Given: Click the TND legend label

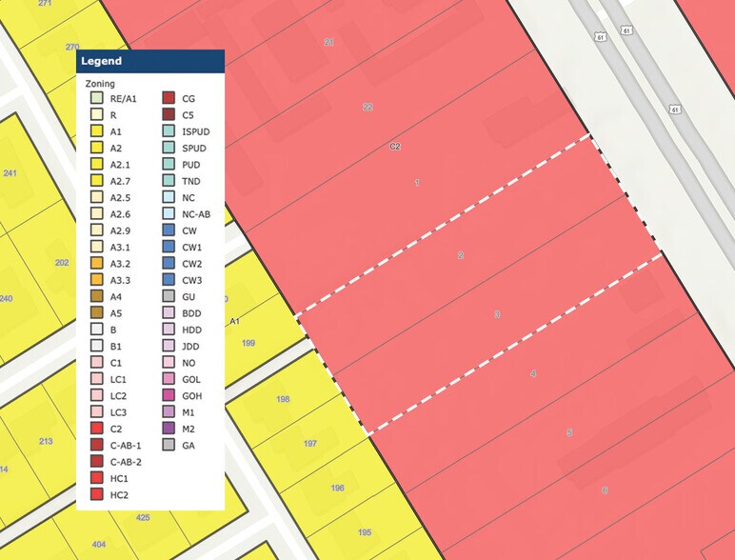Looking at the screenshot, I should pos(190,181).
